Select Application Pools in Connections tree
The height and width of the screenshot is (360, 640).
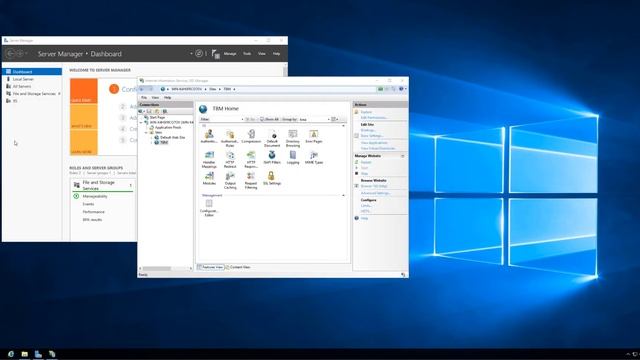(168, 127)
